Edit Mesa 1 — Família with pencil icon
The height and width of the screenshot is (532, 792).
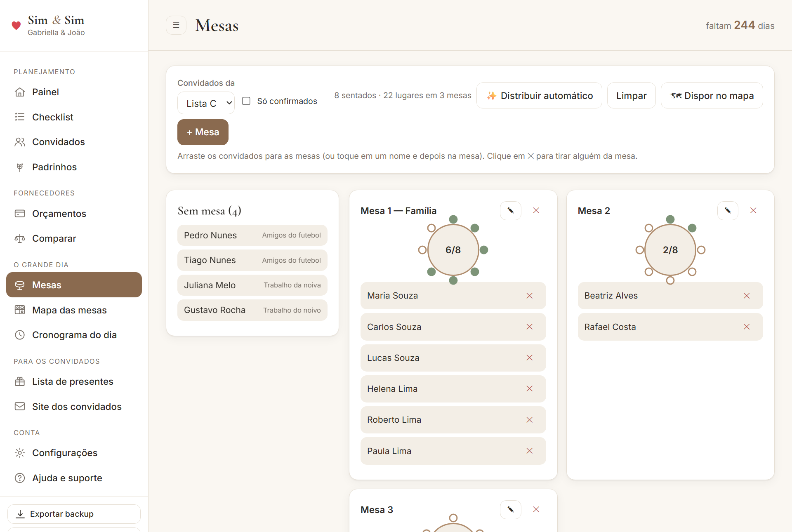pyautogui.click(x=511, y=211)
